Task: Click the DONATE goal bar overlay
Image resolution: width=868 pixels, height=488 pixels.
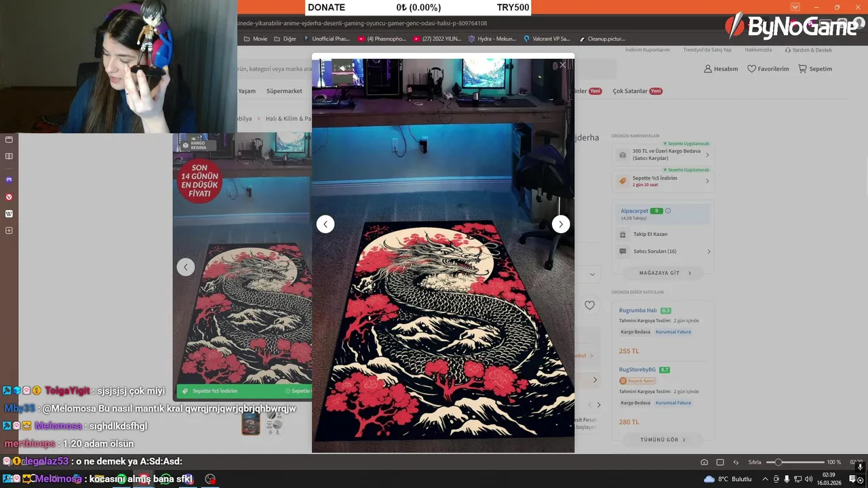Action: [x=418, y=7]
